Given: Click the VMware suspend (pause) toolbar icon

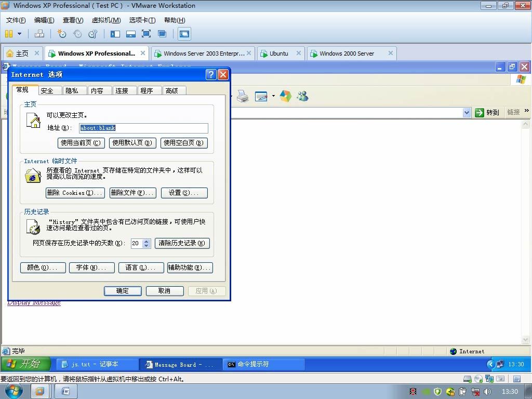Looking at the screenshot, I should coord(9,34).
